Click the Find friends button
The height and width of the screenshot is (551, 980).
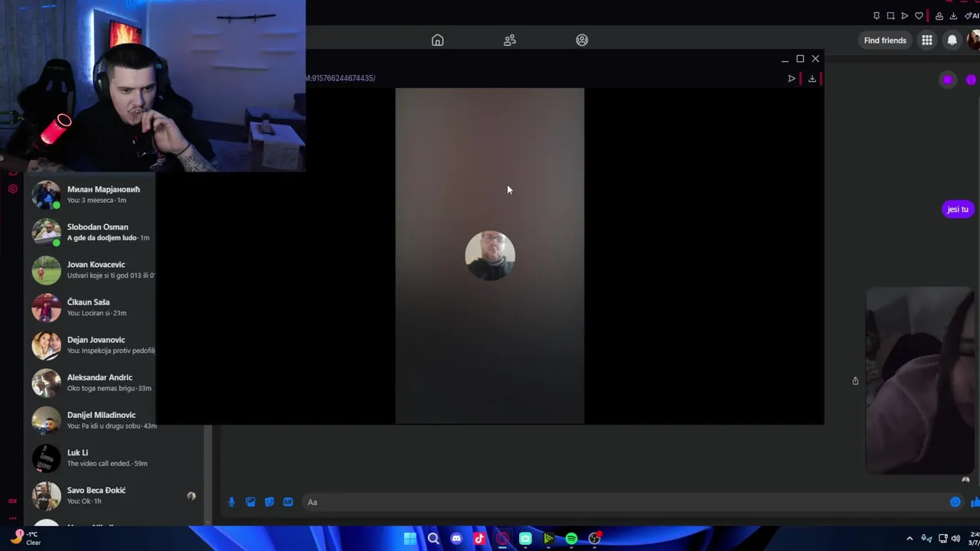point(885,41)
